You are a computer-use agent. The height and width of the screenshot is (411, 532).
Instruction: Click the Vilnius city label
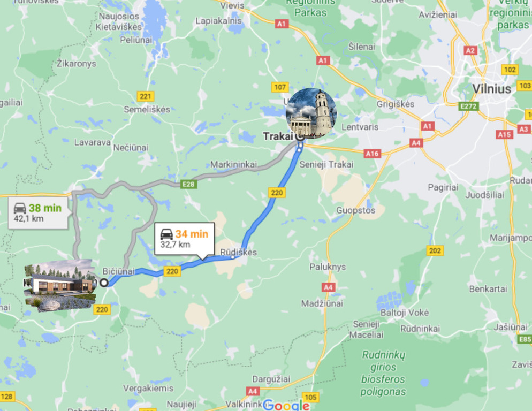(x=492, y=89)
